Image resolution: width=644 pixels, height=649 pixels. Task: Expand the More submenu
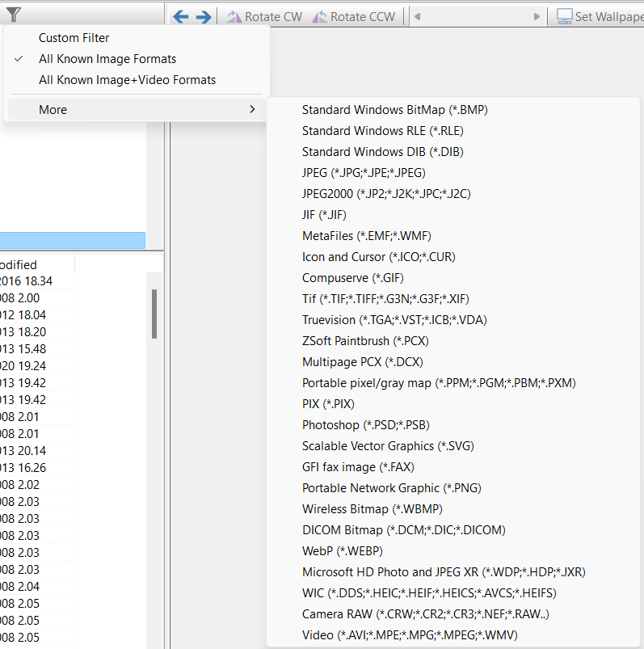click(x=53, y=110)
